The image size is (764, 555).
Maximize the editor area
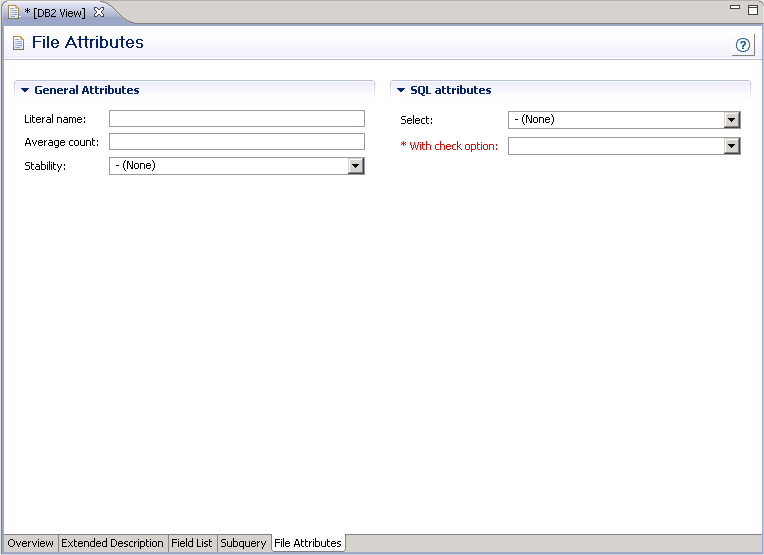click(x=752, y=8)
